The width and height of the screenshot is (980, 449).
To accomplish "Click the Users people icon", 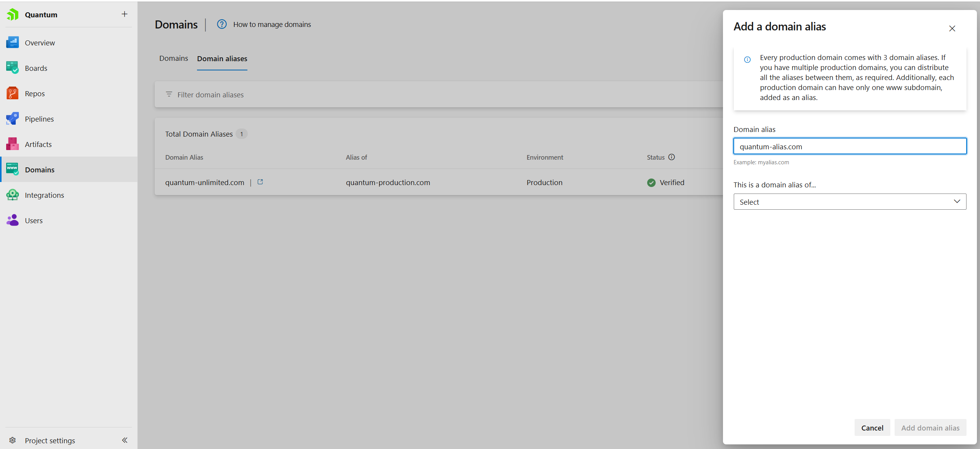I will click(x=12, y=220).
